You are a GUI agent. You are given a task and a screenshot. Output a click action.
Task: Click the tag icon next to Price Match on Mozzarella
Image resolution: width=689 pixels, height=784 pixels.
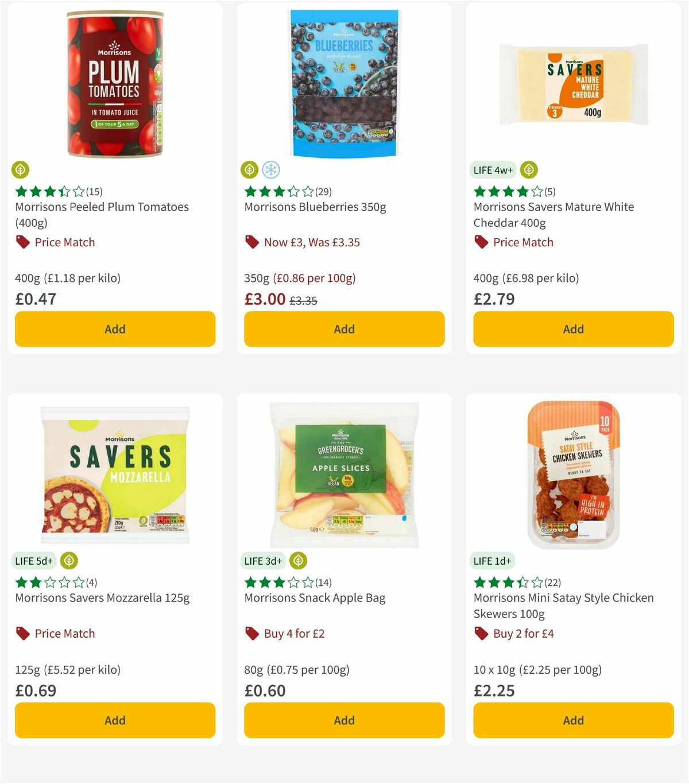pyautogui.click(x=22, y=634)
